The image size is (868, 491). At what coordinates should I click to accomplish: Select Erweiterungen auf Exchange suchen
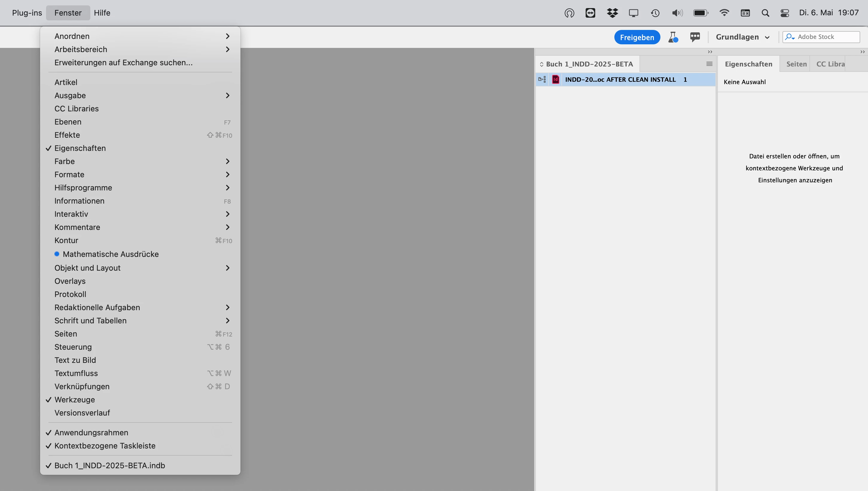click(x=123, y=63)
